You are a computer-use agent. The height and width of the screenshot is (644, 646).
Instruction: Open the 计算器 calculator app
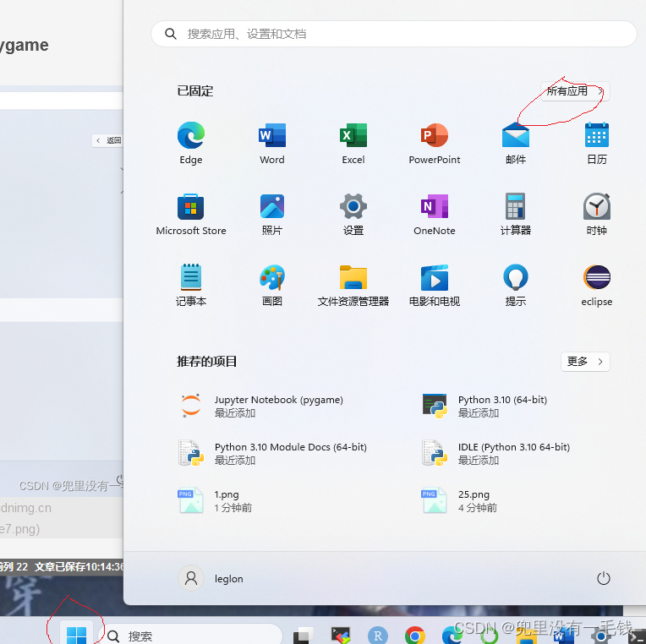coord(516,214)
